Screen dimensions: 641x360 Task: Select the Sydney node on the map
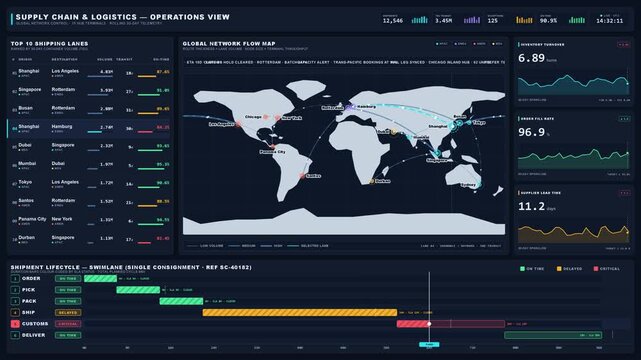coord(478,185)
